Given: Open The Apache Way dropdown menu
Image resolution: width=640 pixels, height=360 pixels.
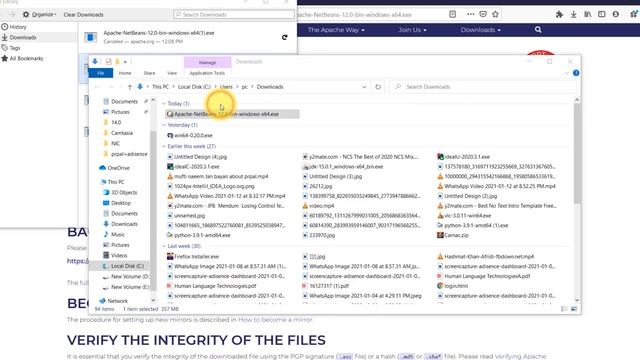Looking at the screenshot, I should point(336,30).
